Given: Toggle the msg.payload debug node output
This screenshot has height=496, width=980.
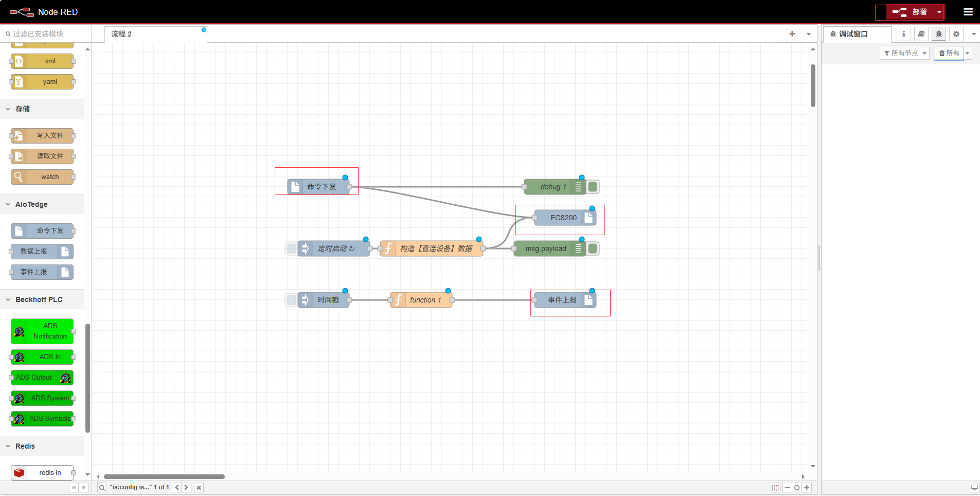Looking at the screenshot, I should pyautogui.click(x=593, y=249).
